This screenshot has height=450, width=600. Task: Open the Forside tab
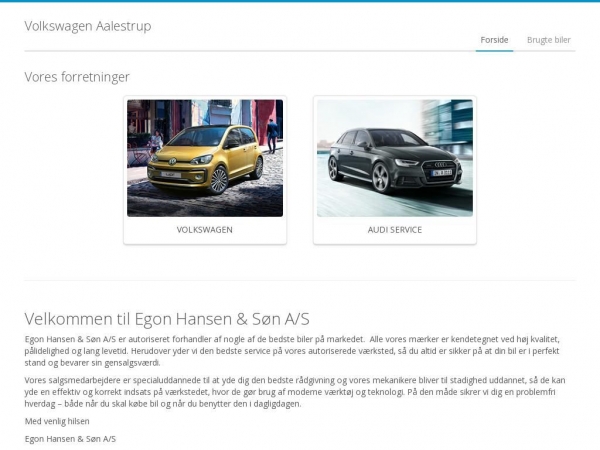494,40
